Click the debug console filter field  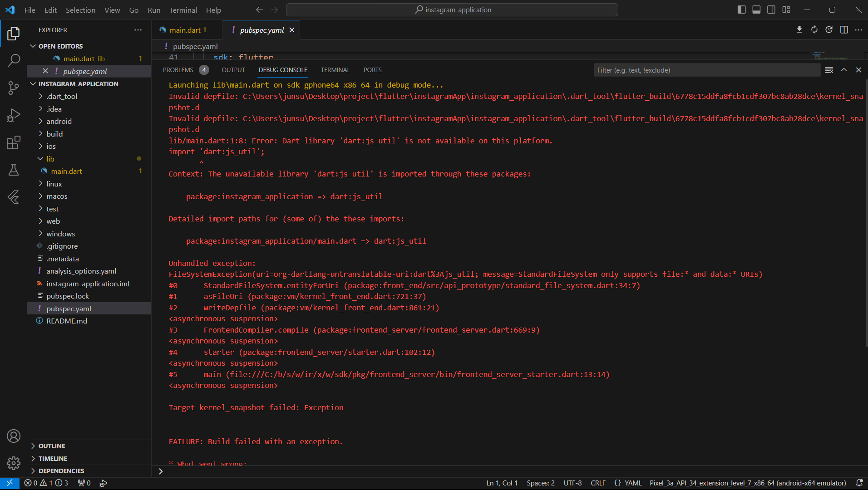click(x=707, y=70)
